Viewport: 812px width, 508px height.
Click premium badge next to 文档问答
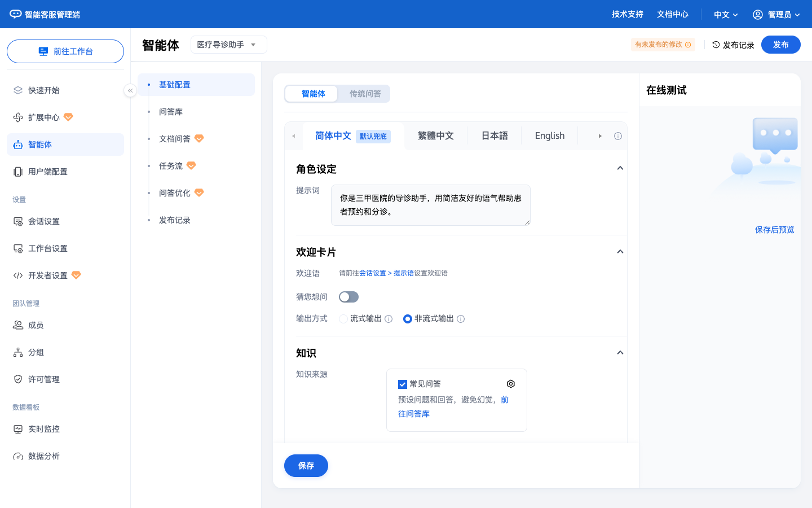tap(199, 139)
